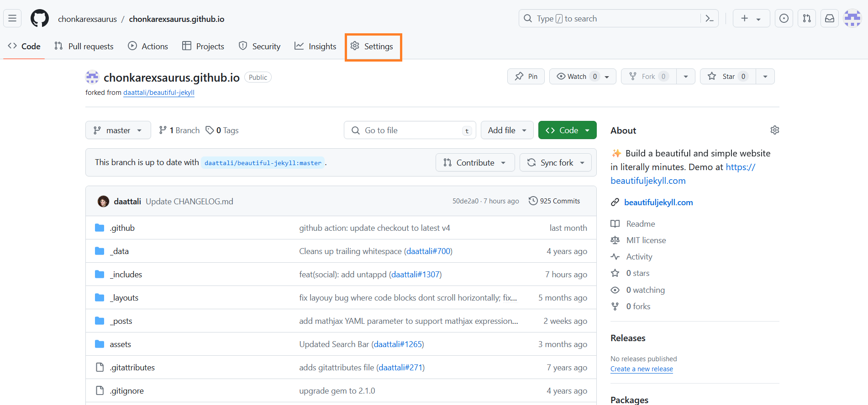Expand the create-new dropdown arrow
The height and width of the screenshot is (405, 868).
click(758, 19)
